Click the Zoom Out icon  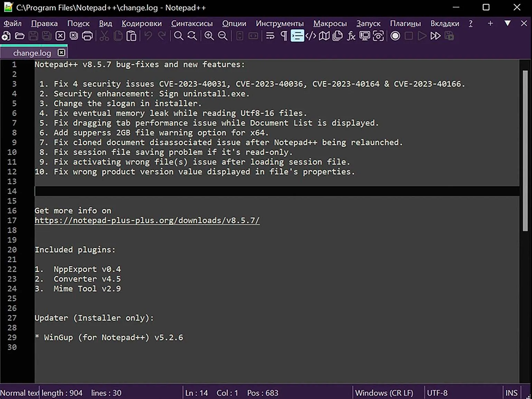pos(223,36)
